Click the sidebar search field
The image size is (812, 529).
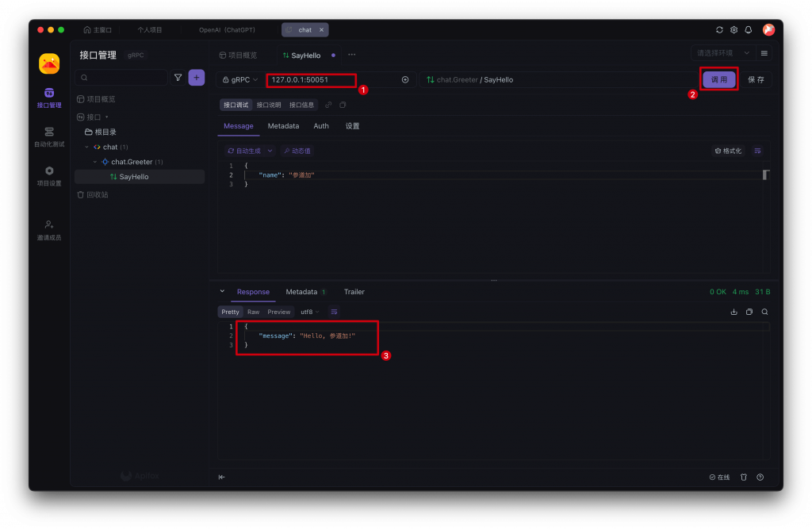pos(121,78)
